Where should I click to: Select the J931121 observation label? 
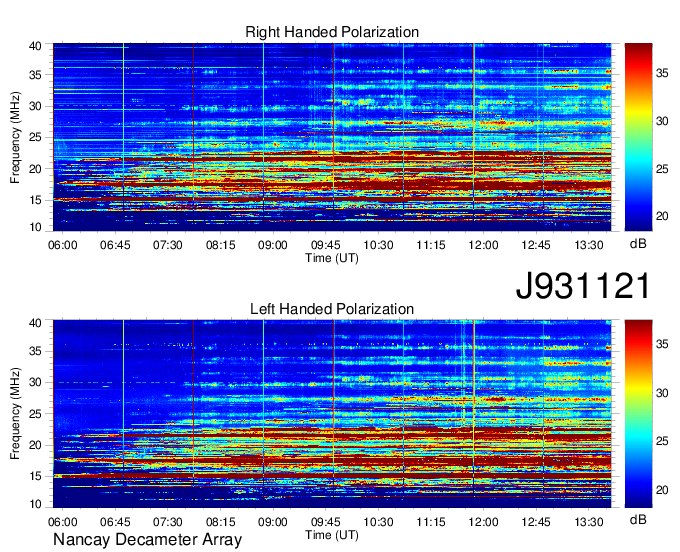pos(582,286)
